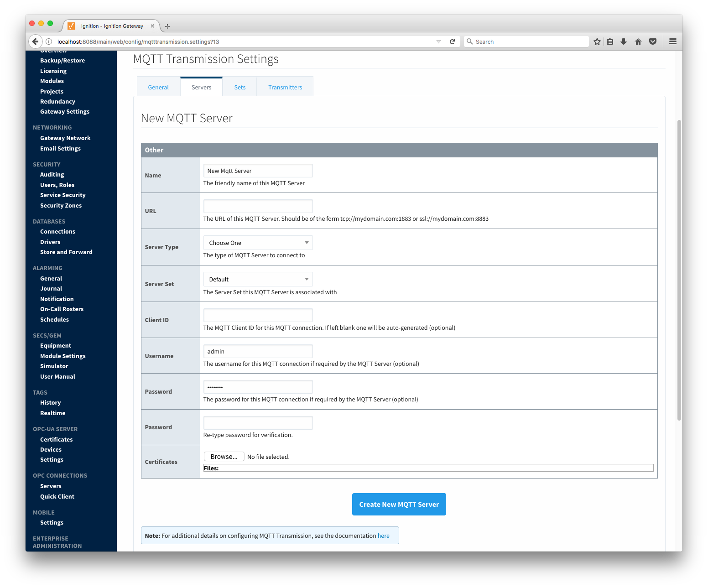Open User Manual in sidebar

point(57,376)
